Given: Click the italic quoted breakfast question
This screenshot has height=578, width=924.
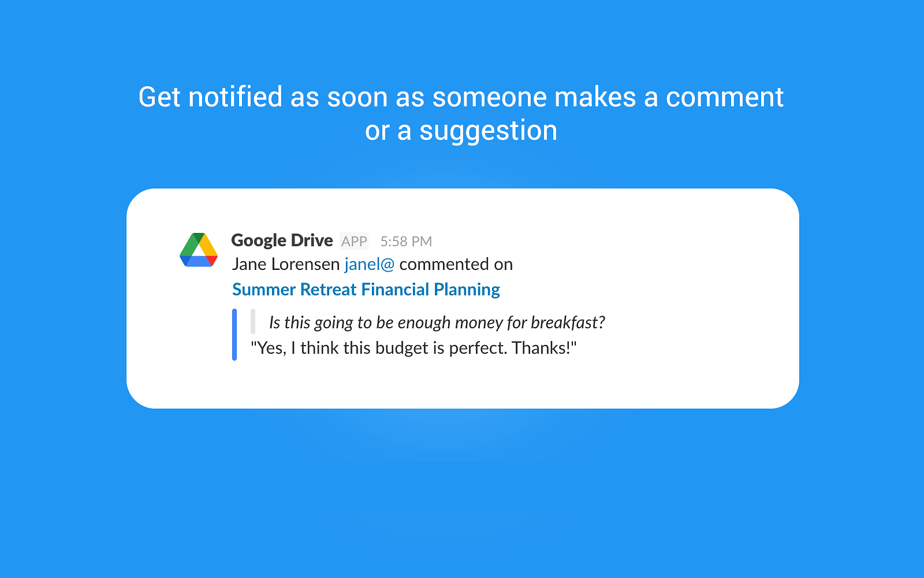Looking at the screenshot, I should (437, 323).
